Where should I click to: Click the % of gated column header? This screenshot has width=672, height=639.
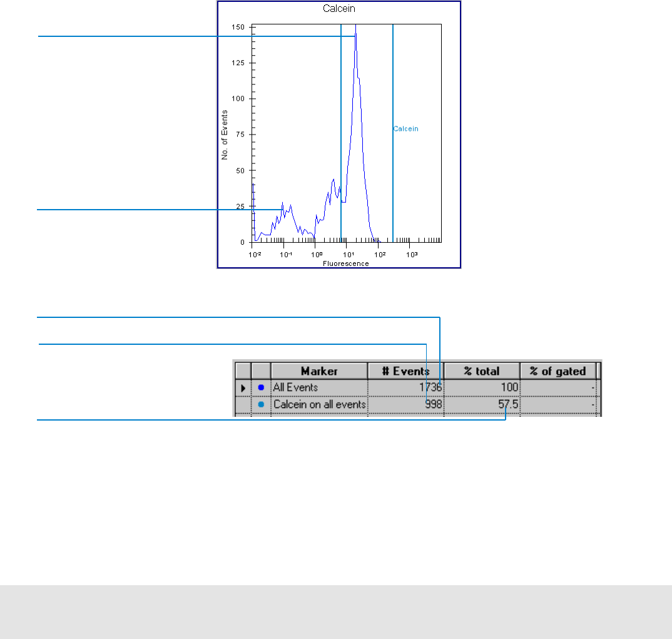pos(557,371)
